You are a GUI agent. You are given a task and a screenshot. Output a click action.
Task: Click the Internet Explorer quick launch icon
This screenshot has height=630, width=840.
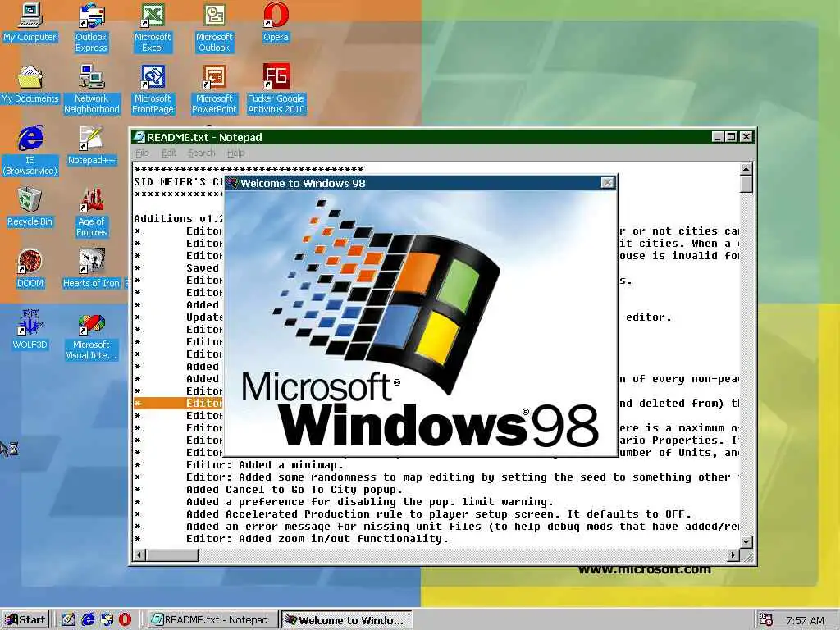coord(89,619)
